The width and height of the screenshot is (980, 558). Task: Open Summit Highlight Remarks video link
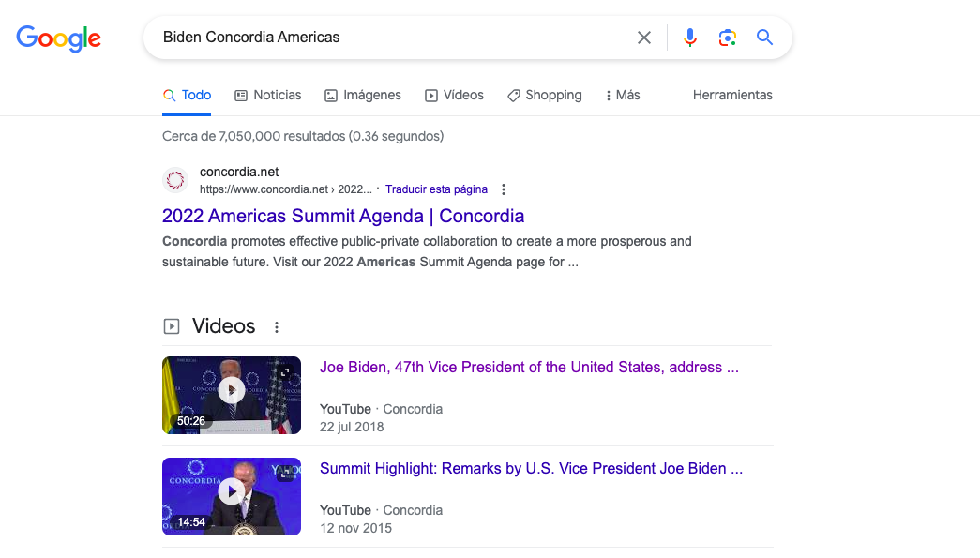click(531, 469)
